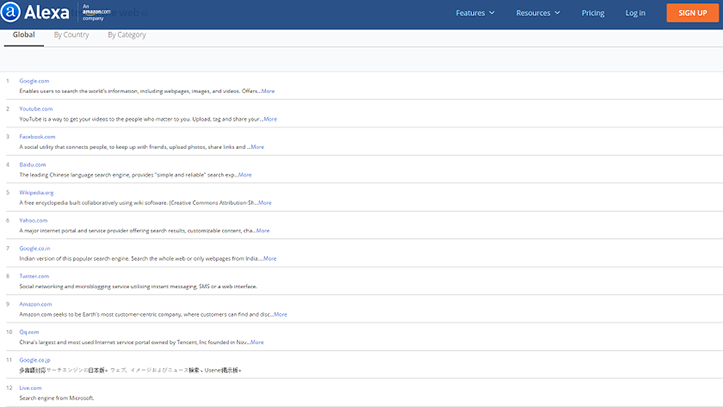Click More in the Youtube.com description
Viewport: 723px width, 407px height.
pyautogui.click(x=270, y=119)
